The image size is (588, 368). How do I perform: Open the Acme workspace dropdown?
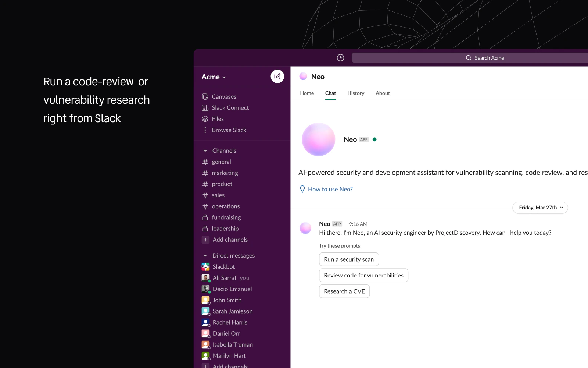tap(214, 77)
